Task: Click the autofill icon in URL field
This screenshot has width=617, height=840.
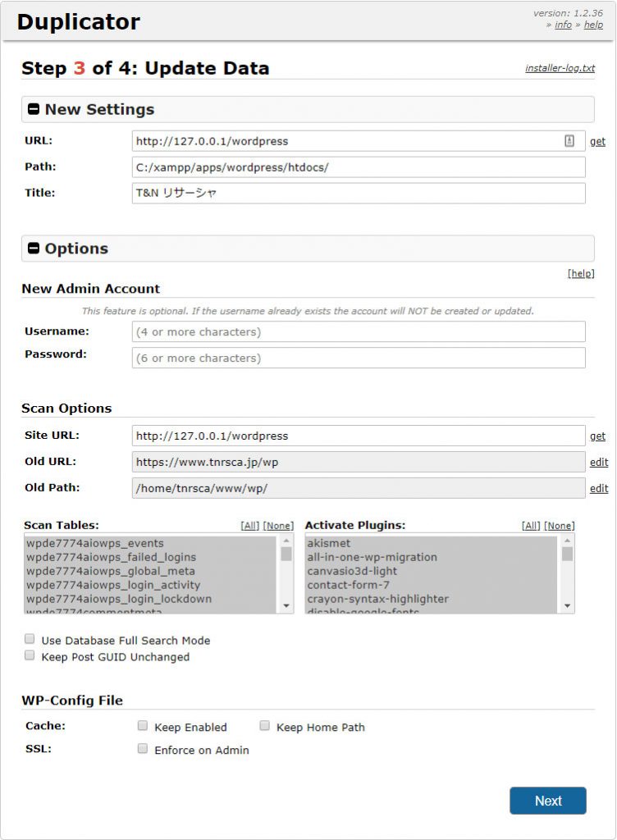Action: tap(569, 141)
